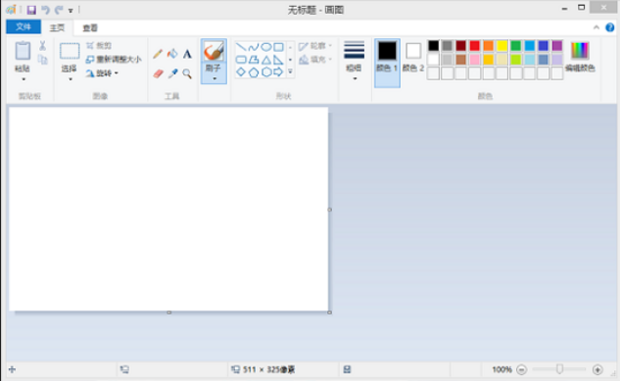The image size is (620, 381).
Task: Switch to the 查看 (View) tab
Action: tap(90, 28)
